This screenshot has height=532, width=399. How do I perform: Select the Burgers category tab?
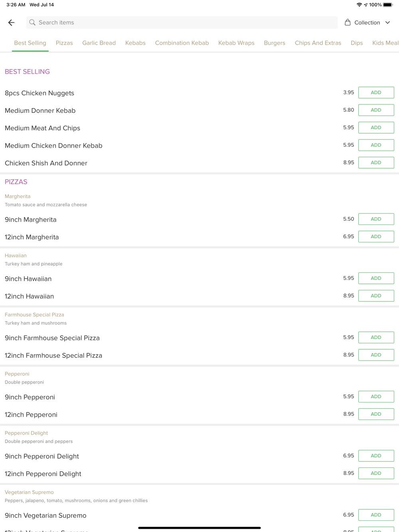[x=275, y=43]
